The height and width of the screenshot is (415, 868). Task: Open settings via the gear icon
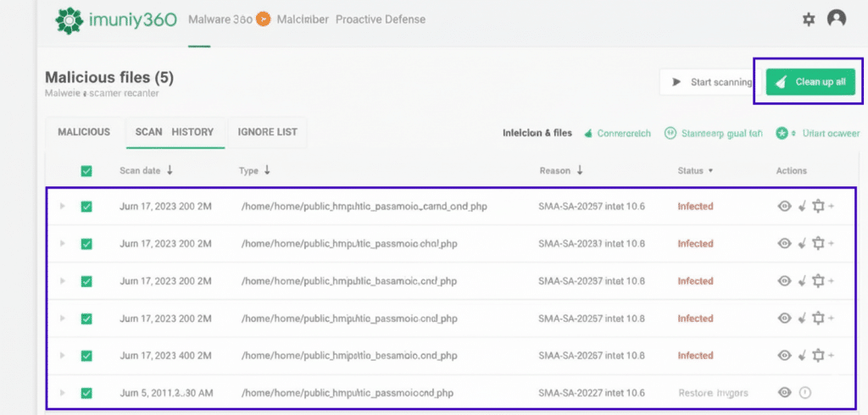(x=808, y=19)
